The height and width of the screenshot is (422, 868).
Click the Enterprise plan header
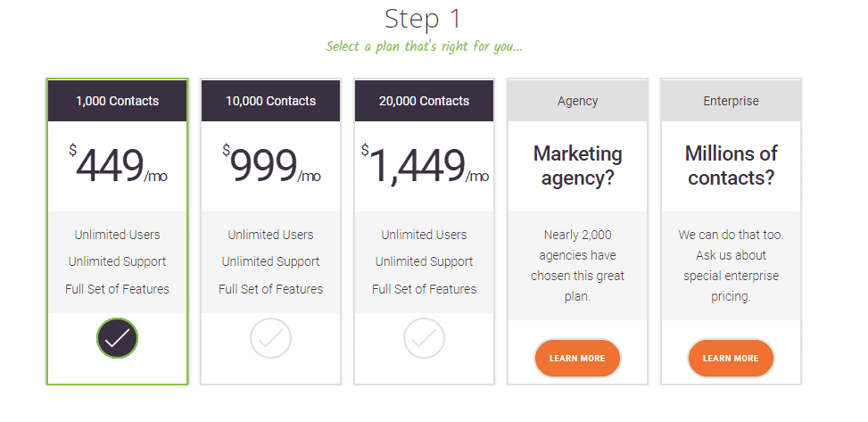click(x=731, y=101)
